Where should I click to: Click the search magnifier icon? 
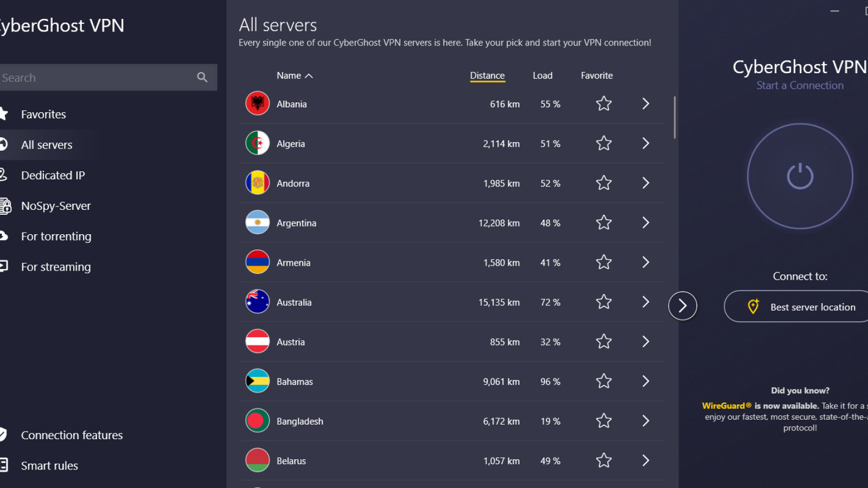202,78
